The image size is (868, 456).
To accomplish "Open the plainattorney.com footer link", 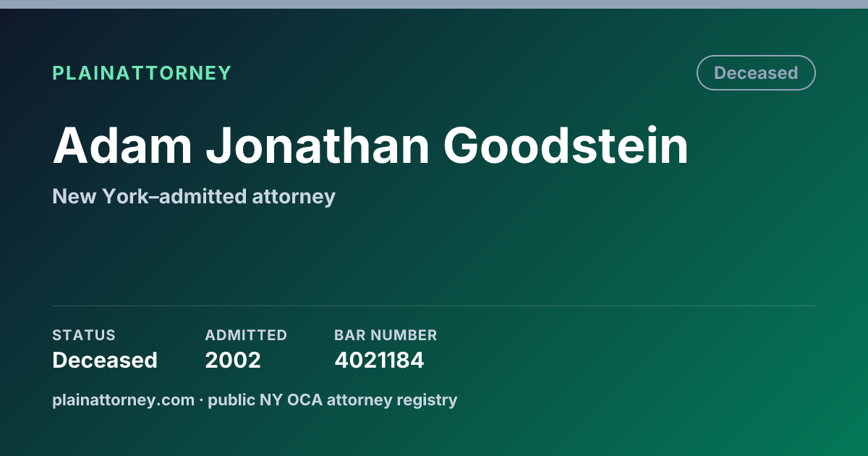I will [124, 400].
